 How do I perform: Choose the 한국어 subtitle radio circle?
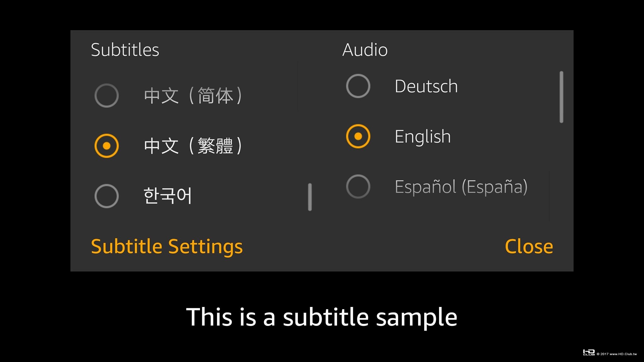(x=107, y=196)
